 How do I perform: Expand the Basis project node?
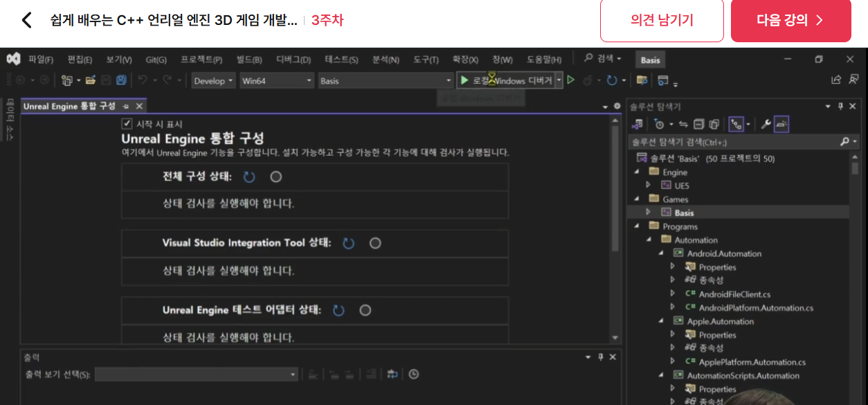point(648,213)
